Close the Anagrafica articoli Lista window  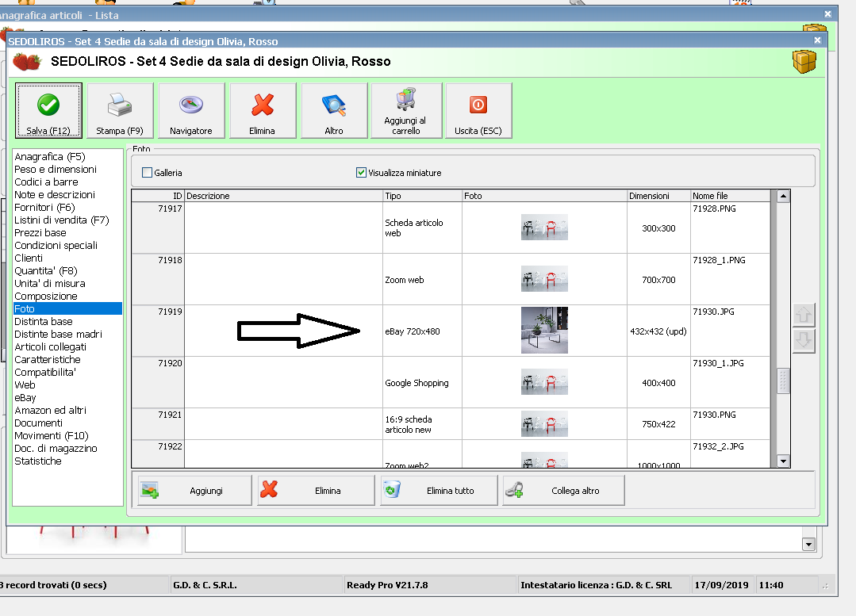pyautogui.click(x=827, y=14)
